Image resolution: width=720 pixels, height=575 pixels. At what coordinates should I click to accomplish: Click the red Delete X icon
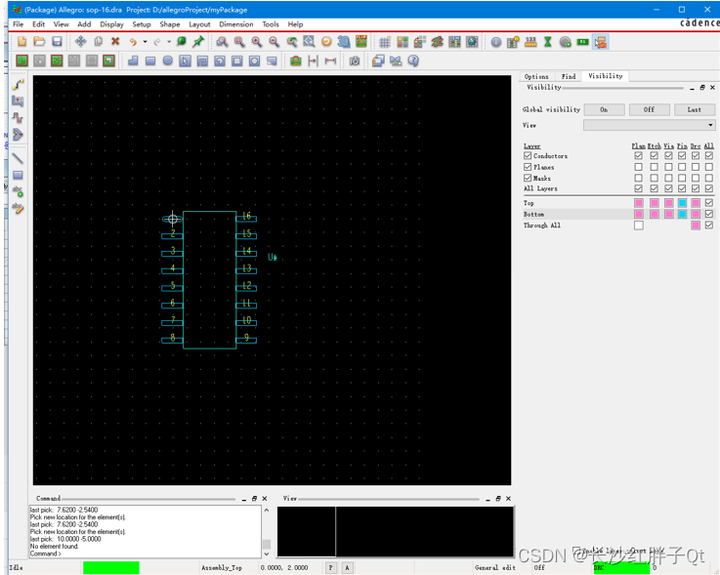point(115,42)
